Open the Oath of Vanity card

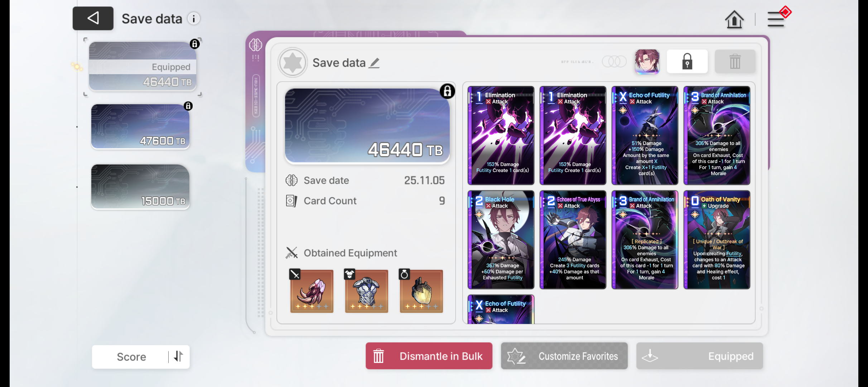point(717,239)
